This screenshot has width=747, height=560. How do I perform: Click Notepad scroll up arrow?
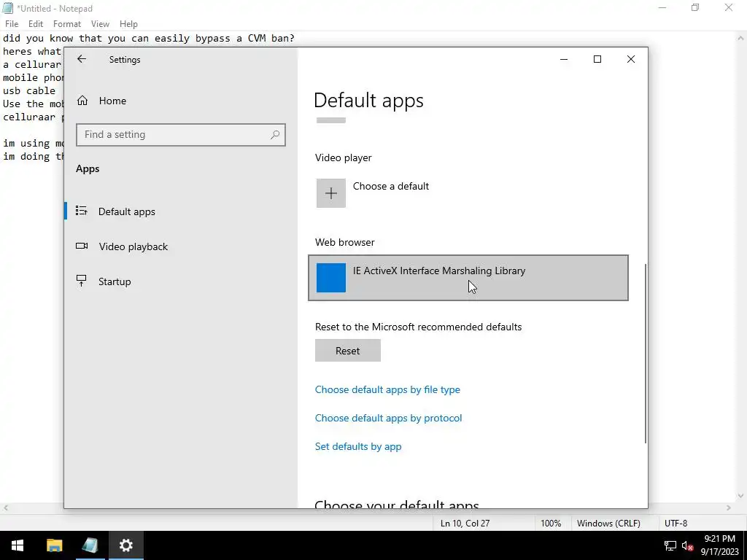coord(741,38)
